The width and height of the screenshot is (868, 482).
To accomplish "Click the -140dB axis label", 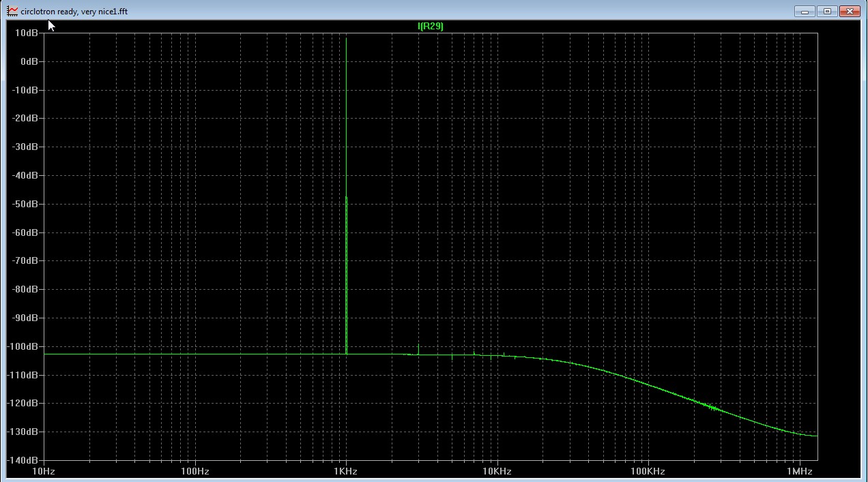I will pyautogui.click(x=23, y=460).
